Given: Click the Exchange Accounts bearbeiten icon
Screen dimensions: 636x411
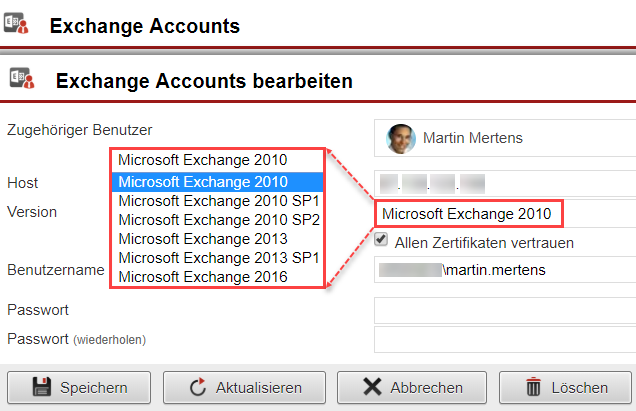Looking at the screenshot, I should tap(22, 78).
